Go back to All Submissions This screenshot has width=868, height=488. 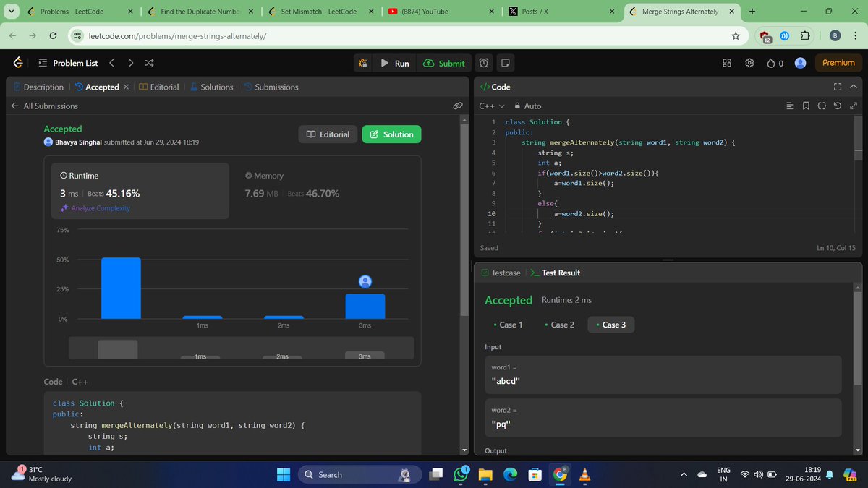click(x=44, y=106)
